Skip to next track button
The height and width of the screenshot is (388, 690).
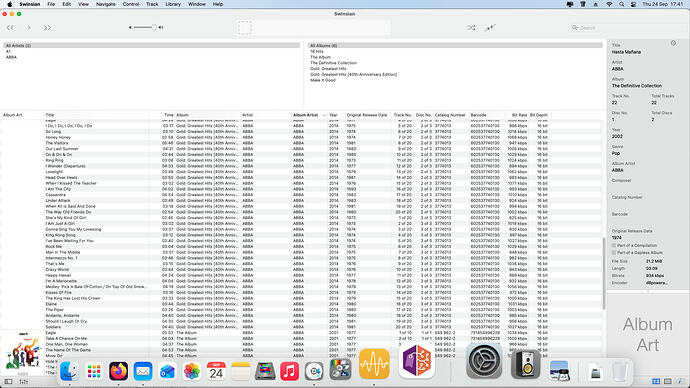(47, 28)
